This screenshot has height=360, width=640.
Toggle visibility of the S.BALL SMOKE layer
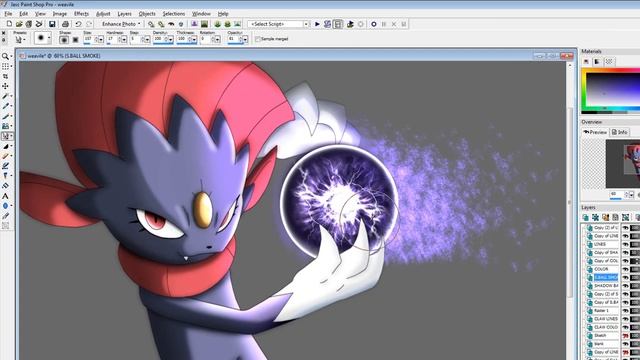pos(625,278)
